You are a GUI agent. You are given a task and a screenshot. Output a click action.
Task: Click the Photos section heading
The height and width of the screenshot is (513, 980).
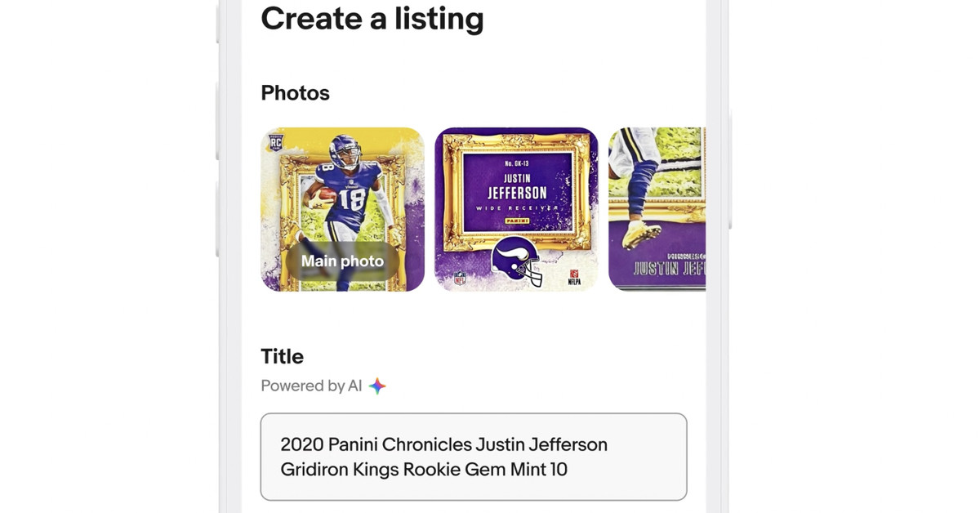295,93
